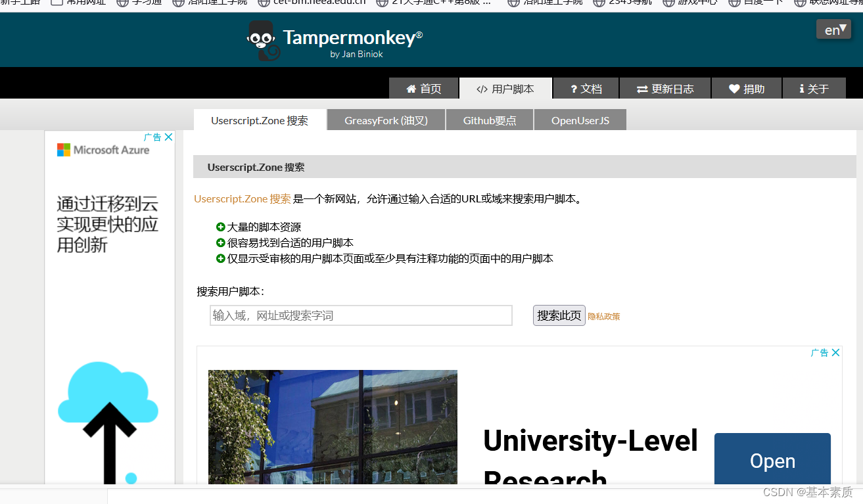The image size is (863, 504).
Task: Click the Tampermonkey monkey logo icon
Action: 264,41
